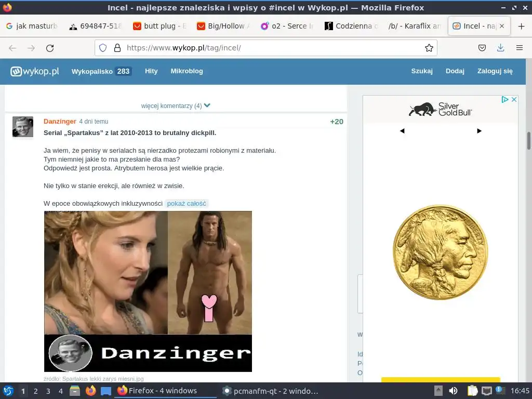Viewport: 532px width, 399px height.
Task: Launch file manager icon in taskbar
Action: (75, 391)
